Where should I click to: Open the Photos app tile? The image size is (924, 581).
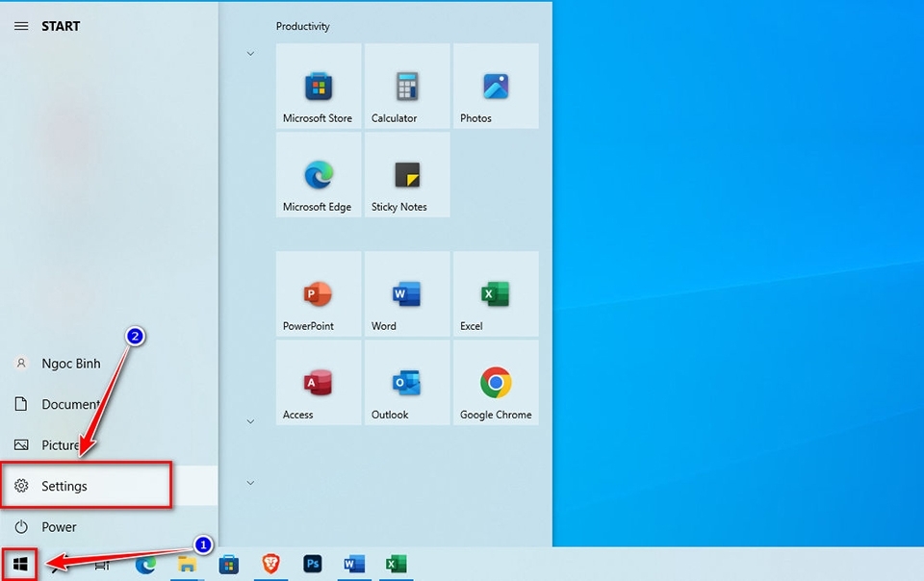coord(496,87)
